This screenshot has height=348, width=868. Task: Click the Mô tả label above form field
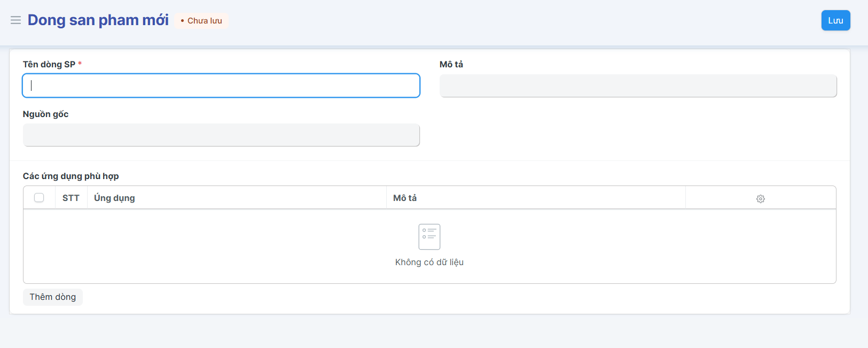pyautogui.click(x=451, y=64)
